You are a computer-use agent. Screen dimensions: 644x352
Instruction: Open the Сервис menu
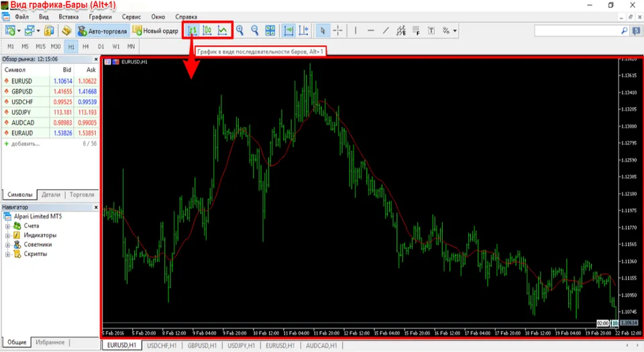coord(131,17)
